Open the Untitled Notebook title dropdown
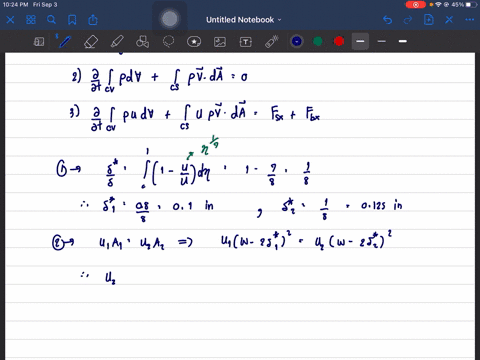The width and height of the screenshot is (480, 360). [x=244, y=20]
